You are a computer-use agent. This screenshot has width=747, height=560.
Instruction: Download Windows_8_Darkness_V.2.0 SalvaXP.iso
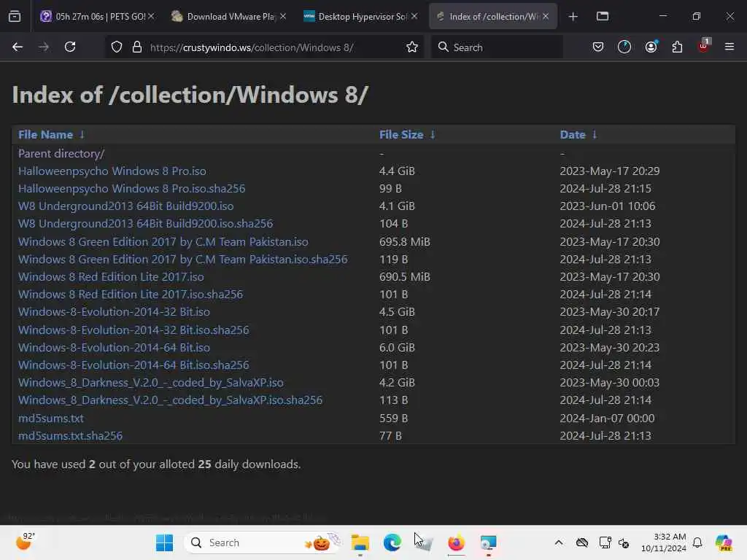150,383
